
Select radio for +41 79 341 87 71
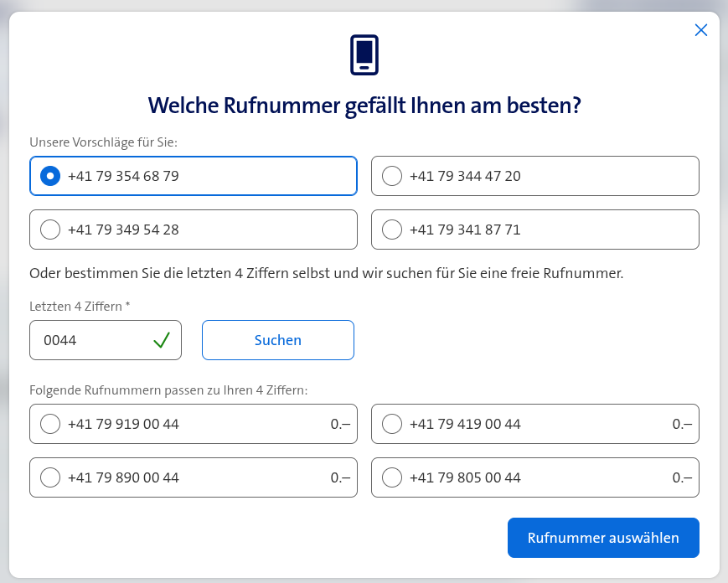pyautogui.click(x=391, y=230)
